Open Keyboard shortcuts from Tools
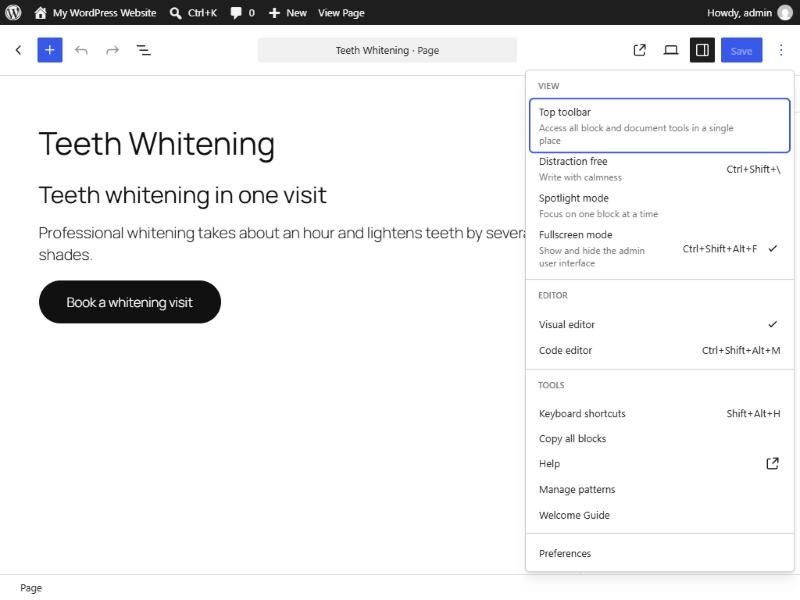 660,414
